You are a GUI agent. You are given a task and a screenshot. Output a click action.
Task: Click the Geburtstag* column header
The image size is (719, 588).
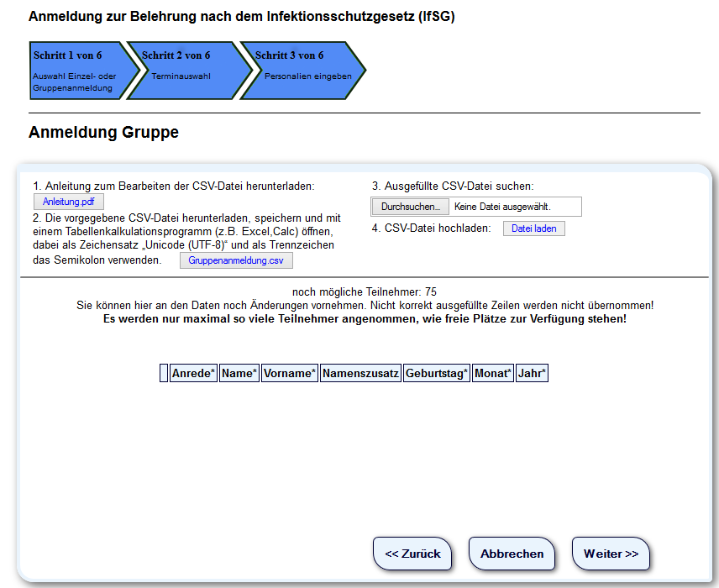(x=436, y=374)
